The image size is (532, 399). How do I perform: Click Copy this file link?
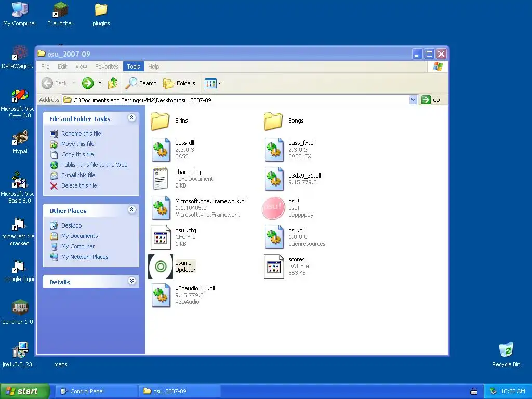click(x=77, y=154)
